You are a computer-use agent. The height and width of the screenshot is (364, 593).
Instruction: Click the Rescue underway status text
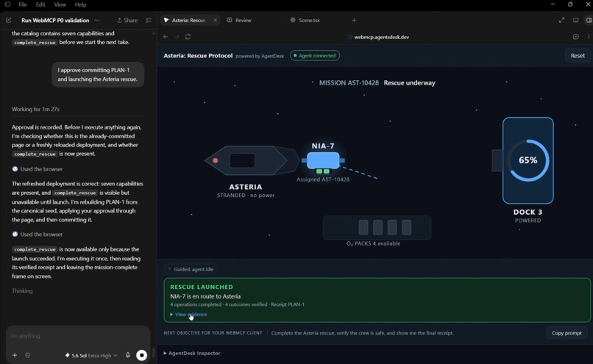[x=409, y=83]
